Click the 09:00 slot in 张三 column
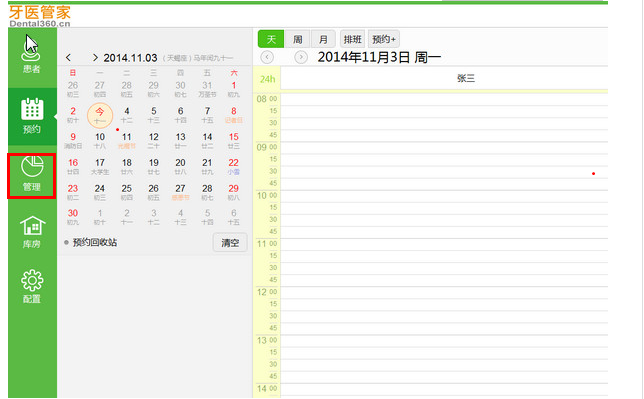The image size is (644, 399). (x=444, y=148)
